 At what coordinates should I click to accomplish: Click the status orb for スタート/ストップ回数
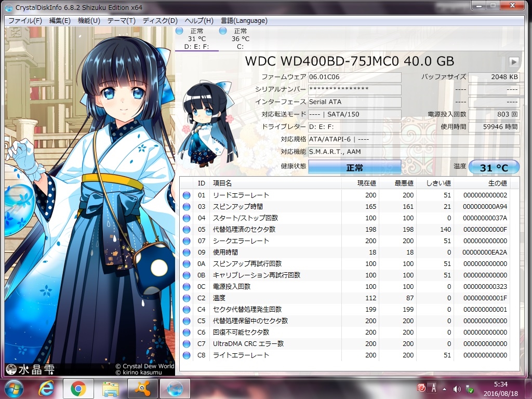[187, 218]
